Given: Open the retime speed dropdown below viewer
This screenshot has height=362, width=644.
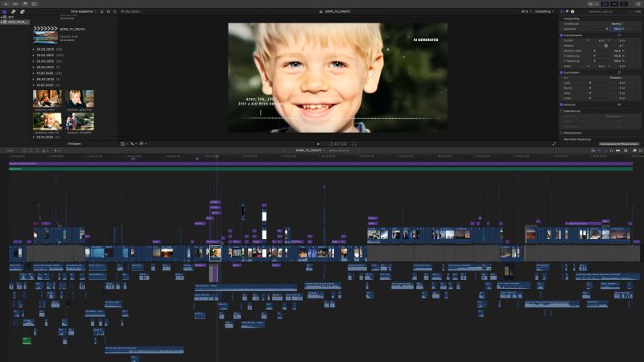Looking at the screenshot, I should tap(142, 144).
